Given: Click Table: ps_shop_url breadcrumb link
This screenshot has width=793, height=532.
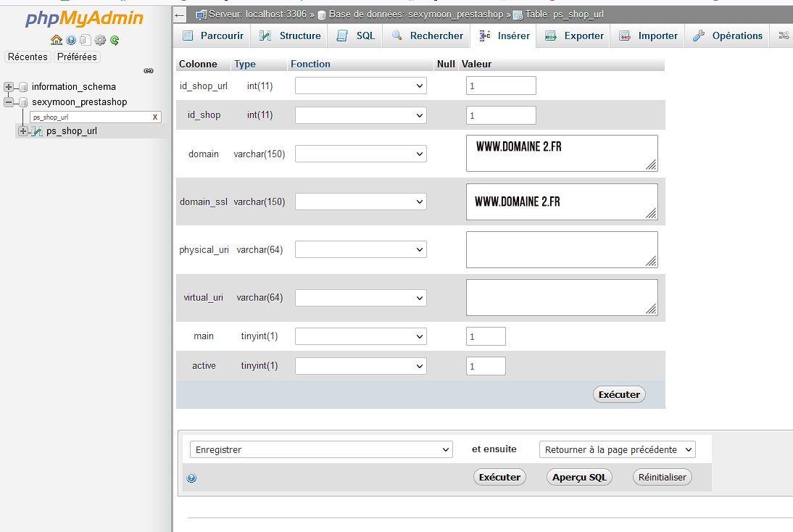Looking at the screenshot, I should [x=564, y=14].
